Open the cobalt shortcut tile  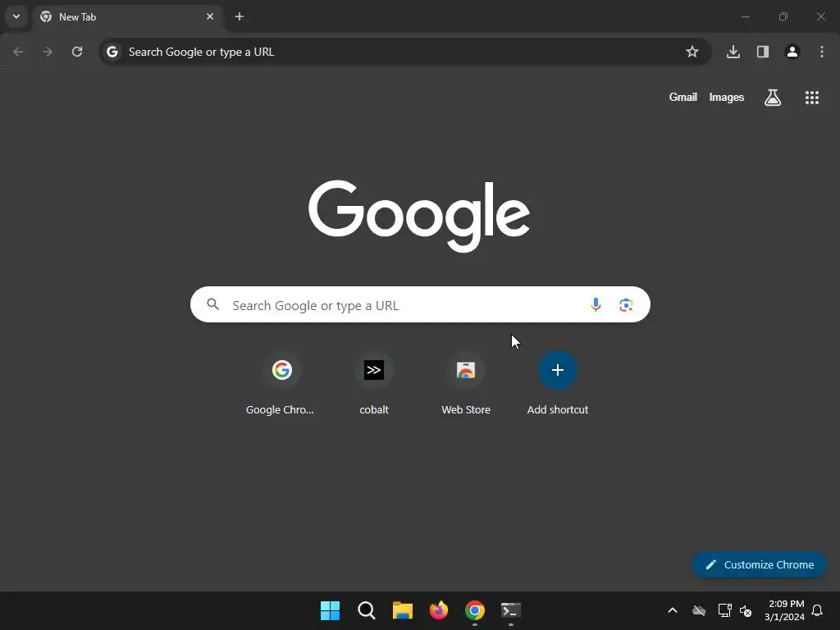coord(374,384)
